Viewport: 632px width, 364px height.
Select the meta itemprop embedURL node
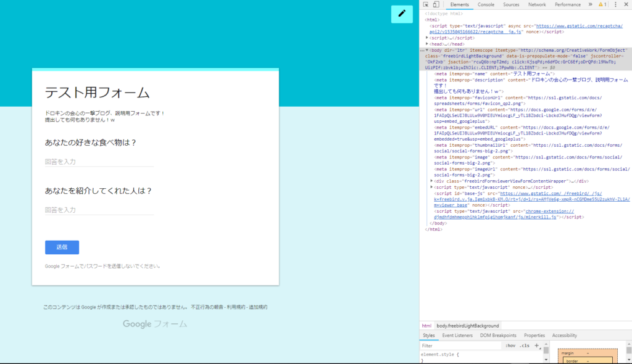(x=522, y=133)
